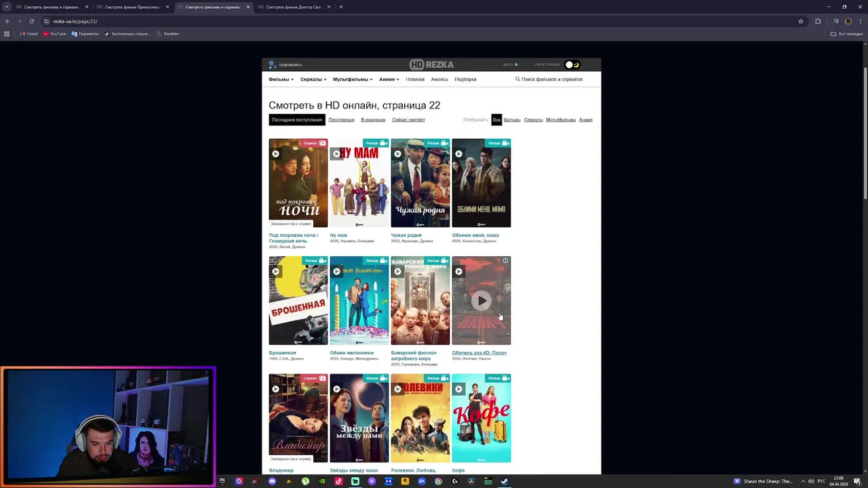Switch to the В ожидании tab

pyautogui.click(x=373, y=120)
